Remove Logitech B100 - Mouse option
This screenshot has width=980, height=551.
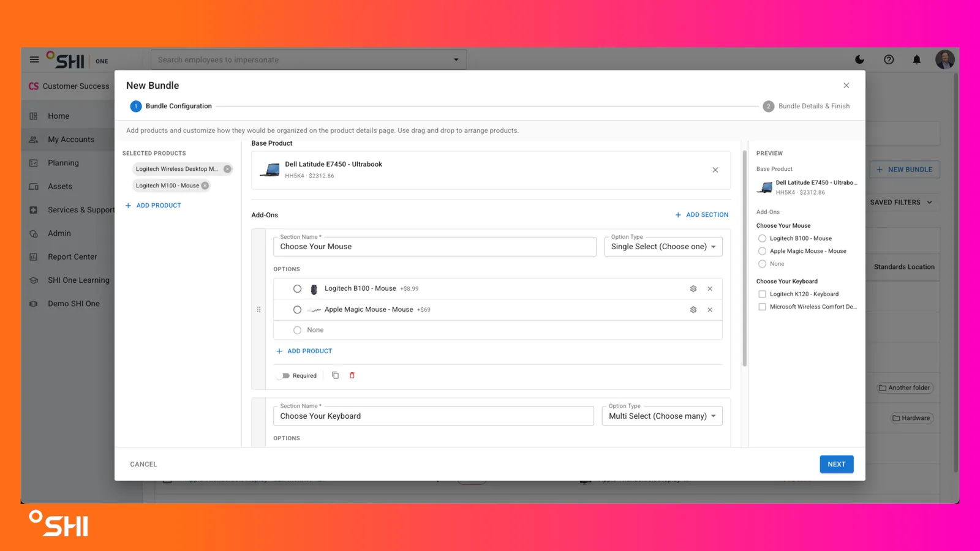click(710, 288)
